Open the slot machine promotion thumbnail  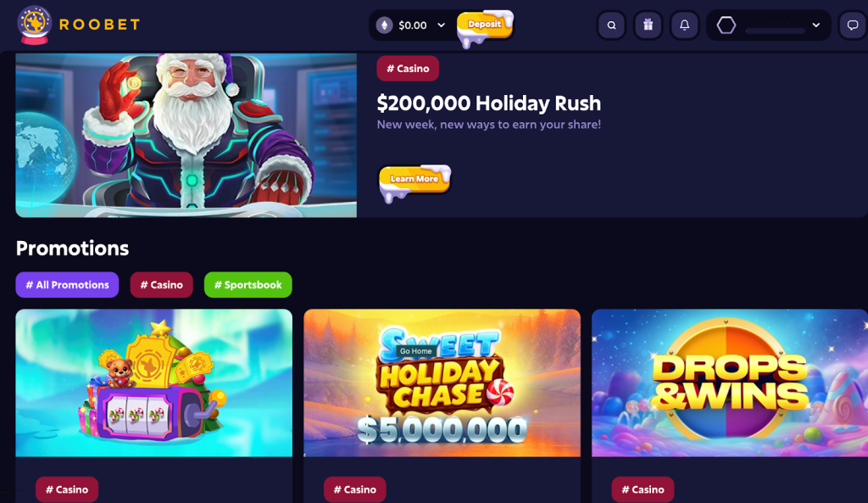pos(154,383)
